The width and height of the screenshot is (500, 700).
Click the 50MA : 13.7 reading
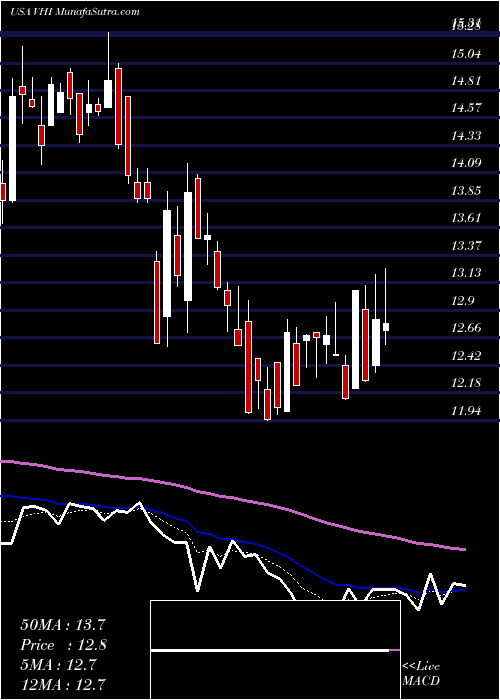[x=63, y=625]
